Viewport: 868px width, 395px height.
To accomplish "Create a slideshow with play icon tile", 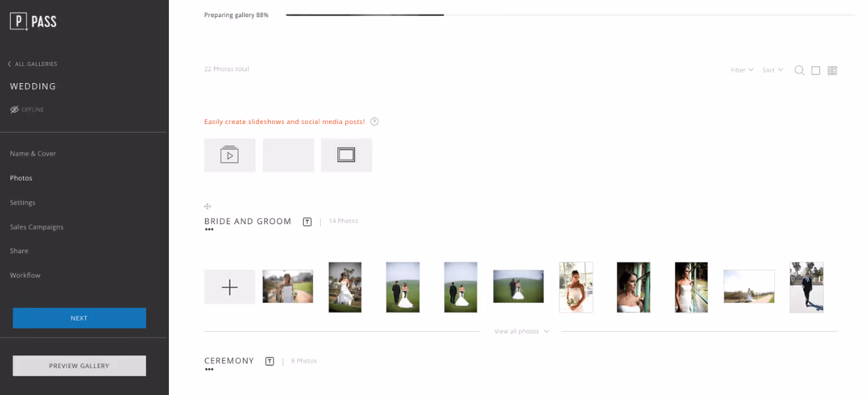I will tap(230, 155).
